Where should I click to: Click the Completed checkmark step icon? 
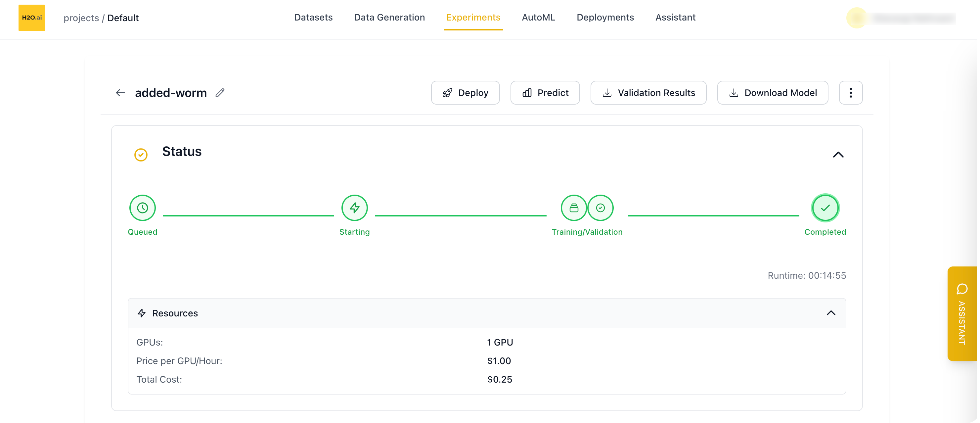pyautogui.click(x=825, y=208)
